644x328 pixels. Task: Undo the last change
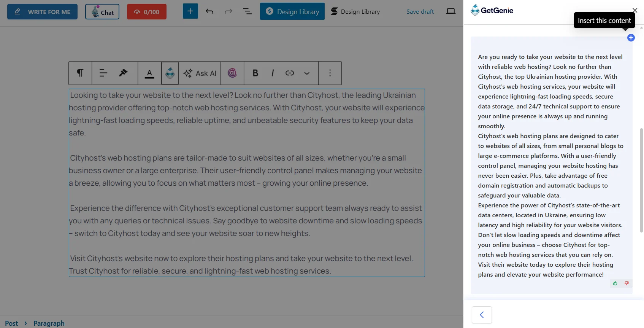point(209,11)
